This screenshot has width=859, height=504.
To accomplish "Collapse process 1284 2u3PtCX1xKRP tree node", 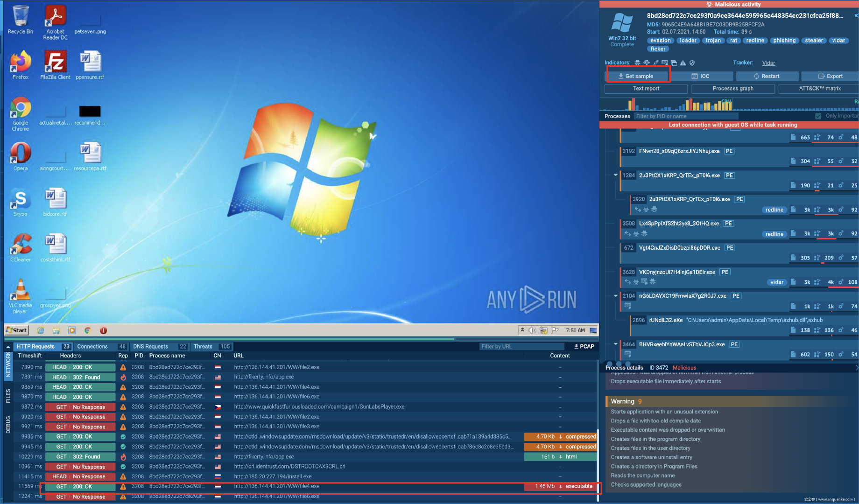I will pyautogui.click(x=616, y=175).
